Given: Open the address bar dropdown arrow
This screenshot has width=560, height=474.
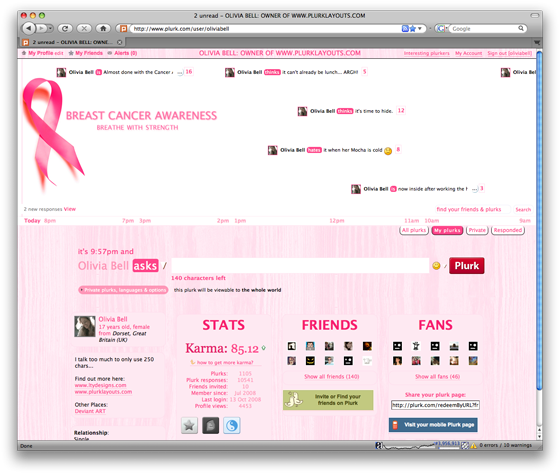Looking at the screenshot, I should [420, 29].
